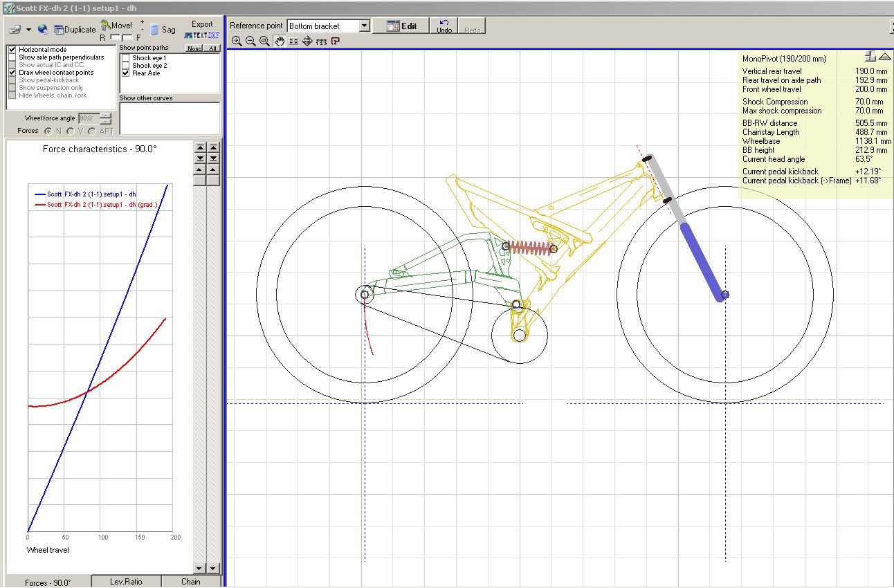Screen dimensions: 894x588
Task: Click the left graph scrollbar down arrow
Action: tap(200, 568)
